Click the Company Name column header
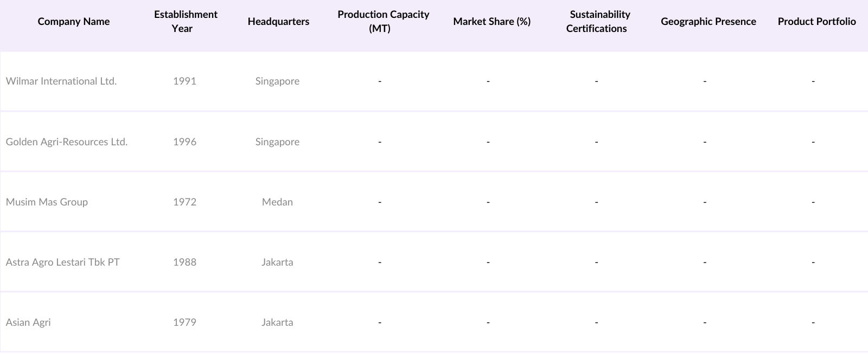Image resolution: width=868 pixels, height=354 pixels. [74, 22]
